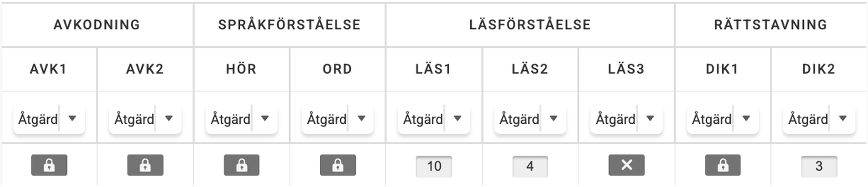
Task: Click the lock icon under ORD
Action: (338, 165)
